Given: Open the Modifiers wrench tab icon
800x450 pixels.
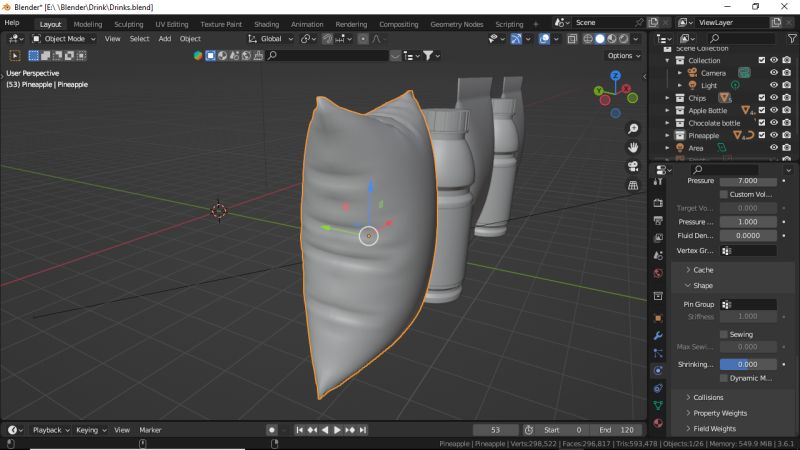Looking at the screenshot, I should 658,336.
